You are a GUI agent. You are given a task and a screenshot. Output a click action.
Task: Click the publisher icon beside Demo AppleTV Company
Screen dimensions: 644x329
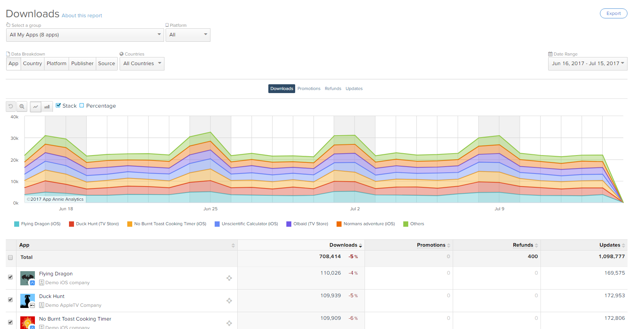[41, 305]
